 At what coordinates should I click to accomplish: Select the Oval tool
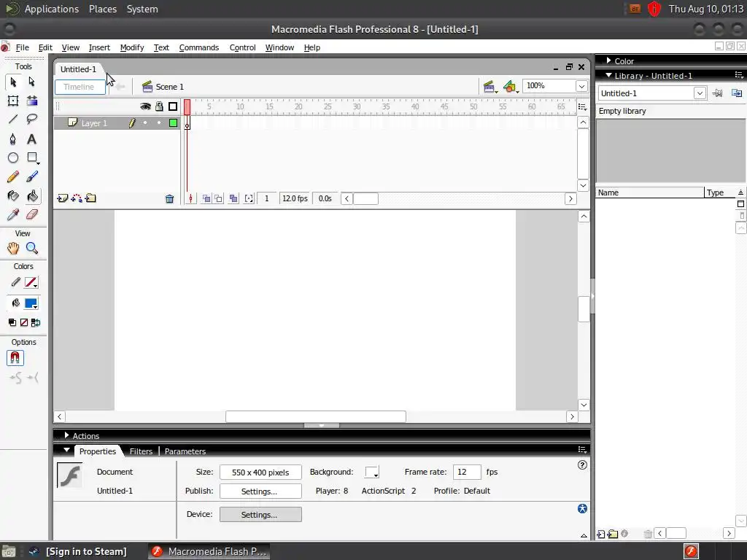(13, 157)
